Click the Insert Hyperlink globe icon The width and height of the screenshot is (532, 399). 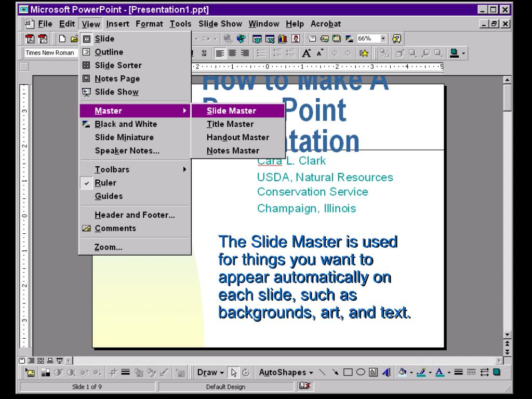pyautogui.click(x=228, y=38)
